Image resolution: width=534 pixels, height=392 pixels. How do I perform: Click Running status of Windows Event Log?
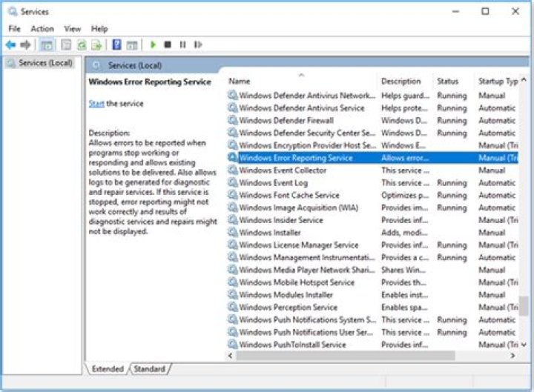point(452,183)
